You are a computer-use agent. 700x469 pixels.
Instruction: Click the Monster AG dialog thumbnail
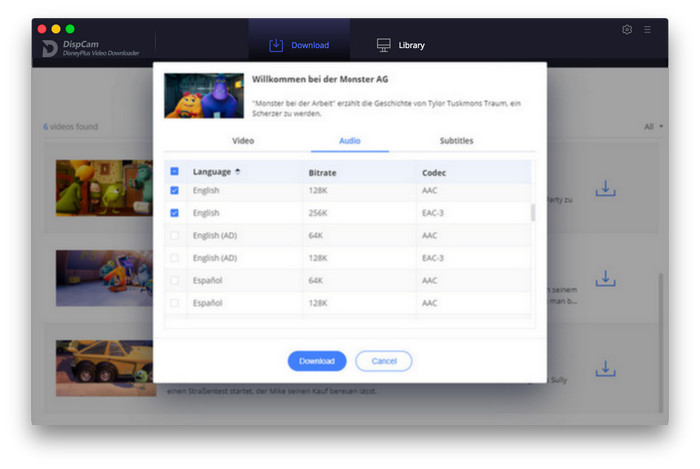204,95
